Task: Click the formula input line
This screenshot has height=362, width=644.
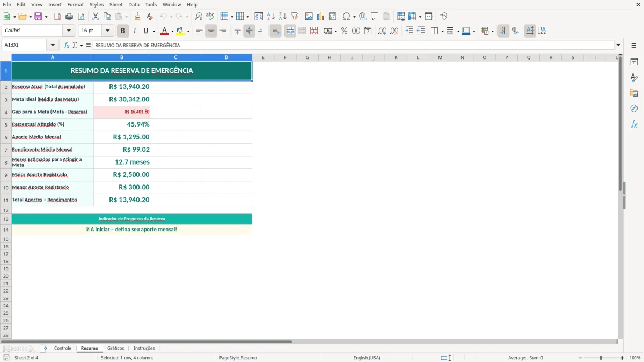Action: tap(354, 45)
